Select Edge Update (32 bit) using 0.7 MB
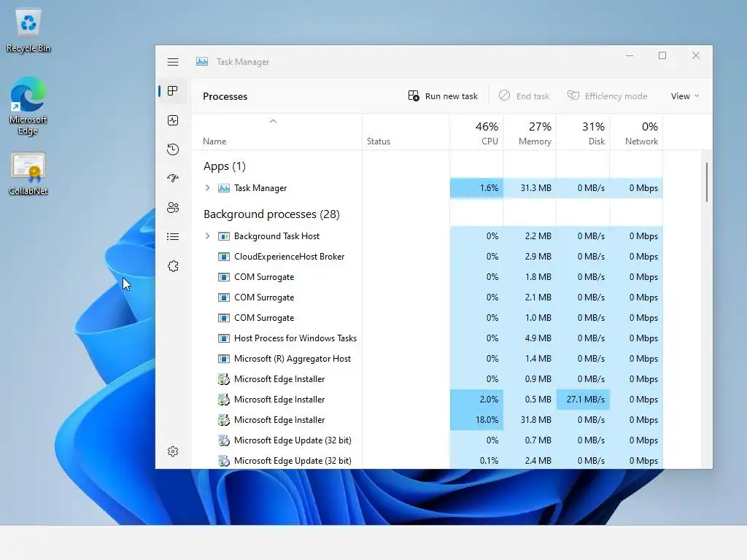 coord(427,440)
